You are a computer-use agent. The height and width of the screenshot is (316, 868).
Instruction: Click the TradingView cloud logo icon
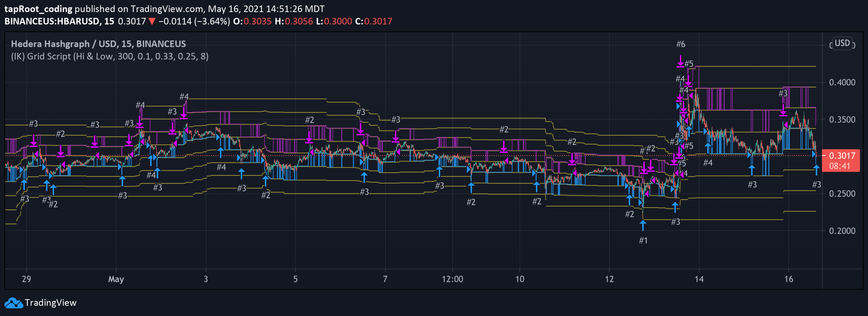click(x=14, y=303)
